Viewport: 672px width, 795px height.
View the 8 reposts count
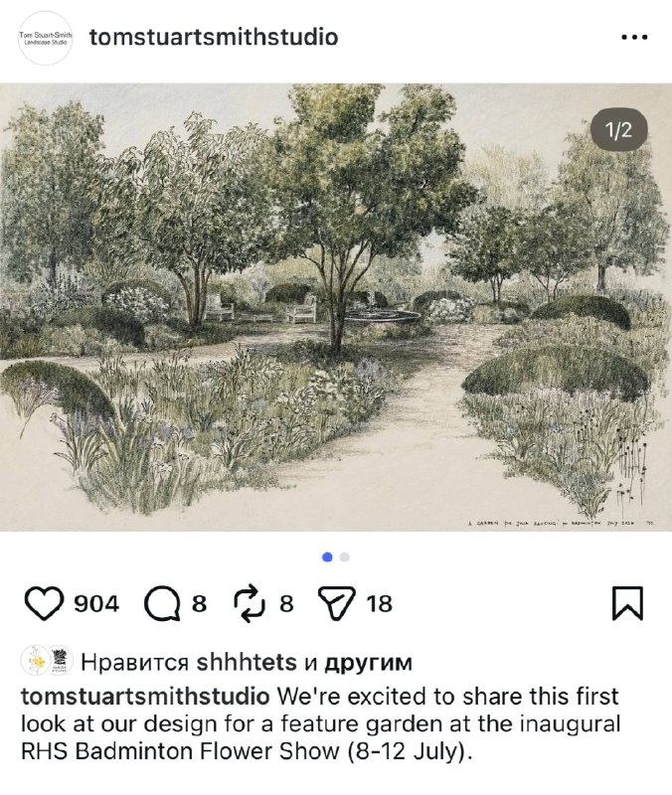tap(286, 604)
